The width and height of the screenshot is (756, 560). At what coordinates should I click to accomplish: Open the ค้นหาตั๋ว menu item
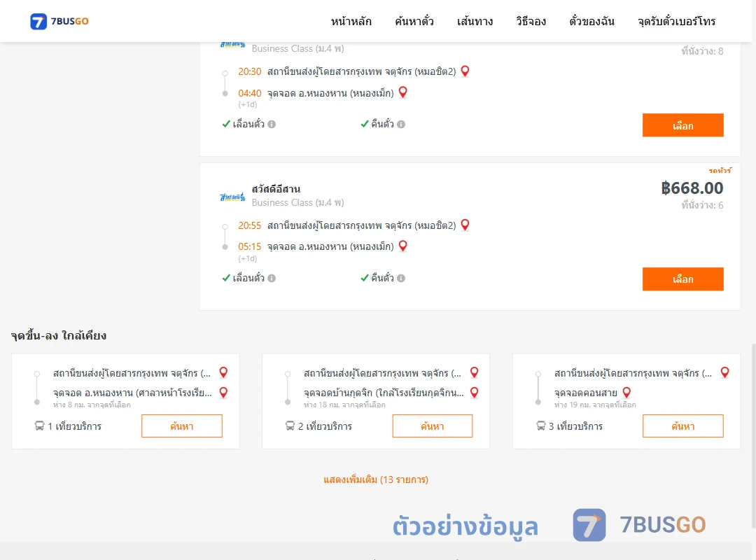pyautogui.click(x=414, y=21)
